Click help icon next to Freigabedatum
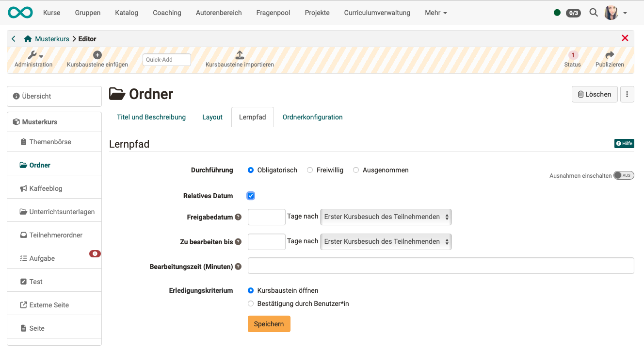 point(238,217)
